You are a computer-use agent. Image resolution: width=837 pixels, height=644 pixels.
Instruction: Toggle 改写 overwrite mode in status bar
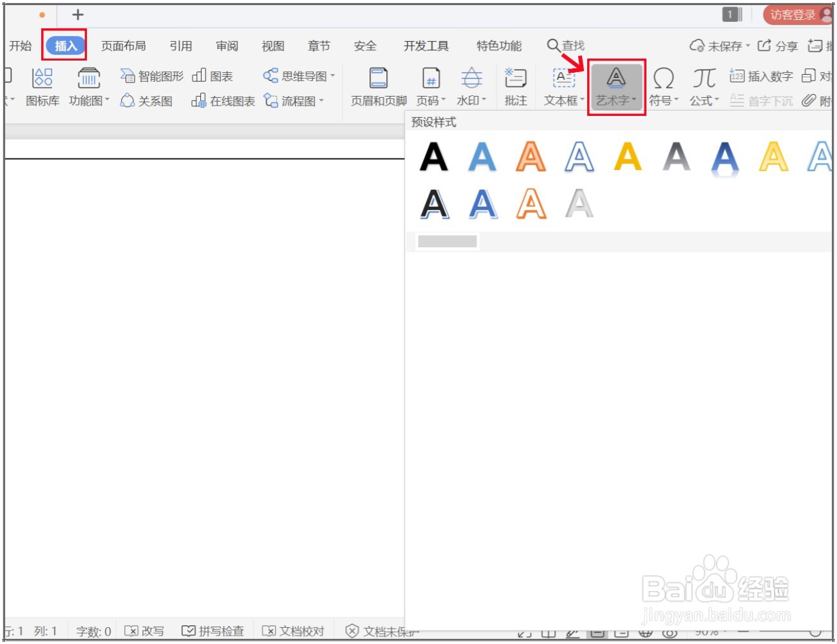pos(144,631)
